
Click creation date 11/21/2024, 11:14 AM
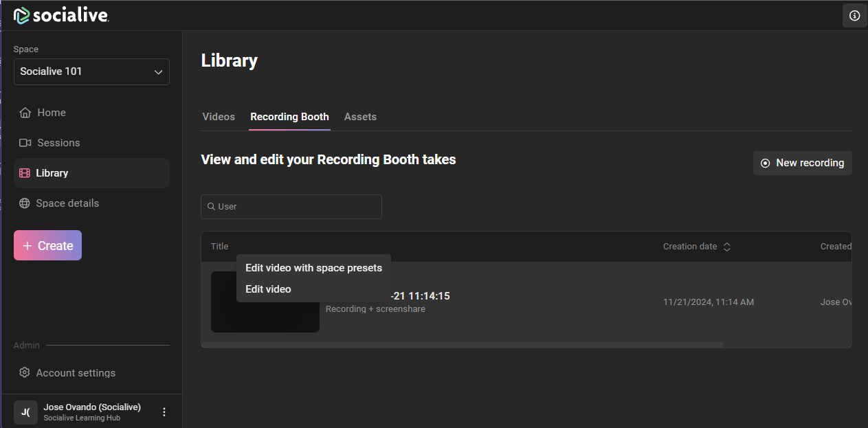point(709,302)
